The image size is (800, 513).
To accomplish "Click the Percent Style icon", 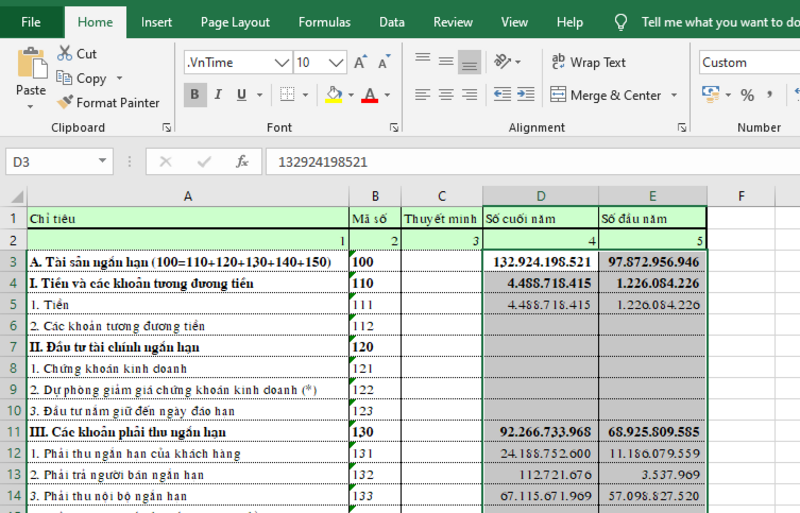I will point(747,95).
